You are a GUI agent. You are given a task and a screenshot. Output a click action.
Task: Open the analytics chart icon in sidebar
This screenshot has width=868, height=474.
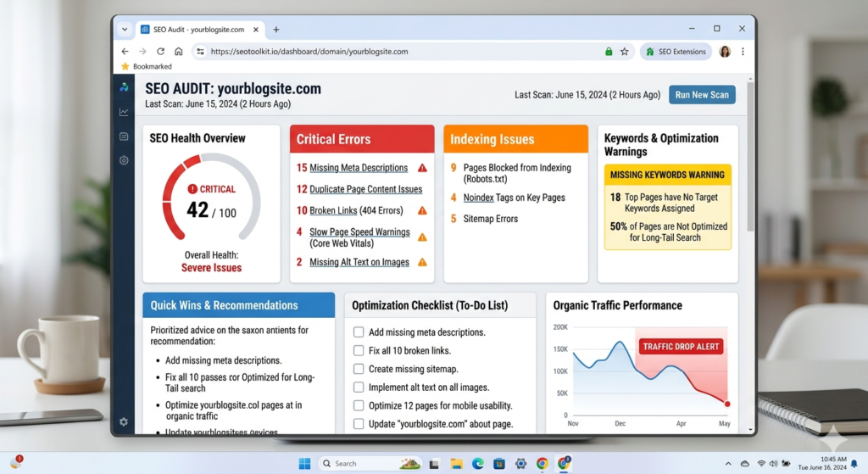coord(124,112)
